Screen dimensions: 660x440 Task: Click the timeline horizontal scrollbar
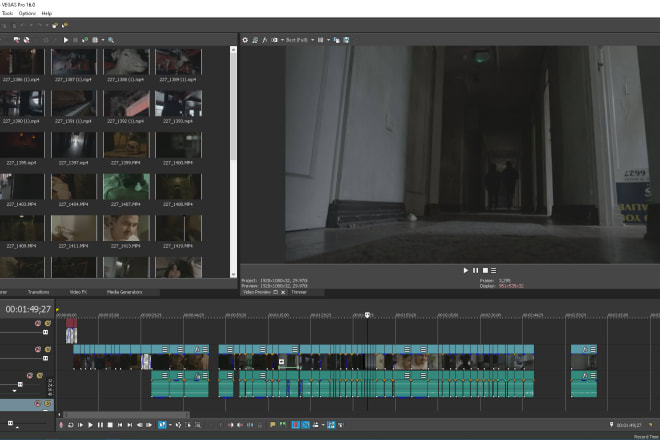[x=126, y=415]
